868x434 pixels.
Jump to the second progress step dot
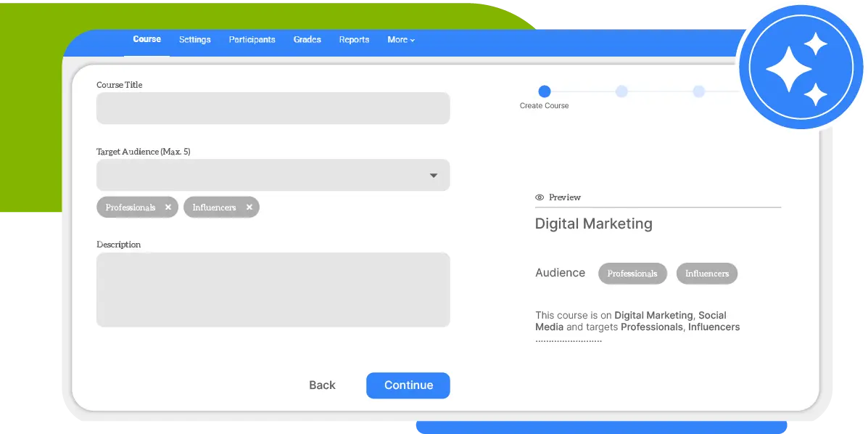coord(621,91)
